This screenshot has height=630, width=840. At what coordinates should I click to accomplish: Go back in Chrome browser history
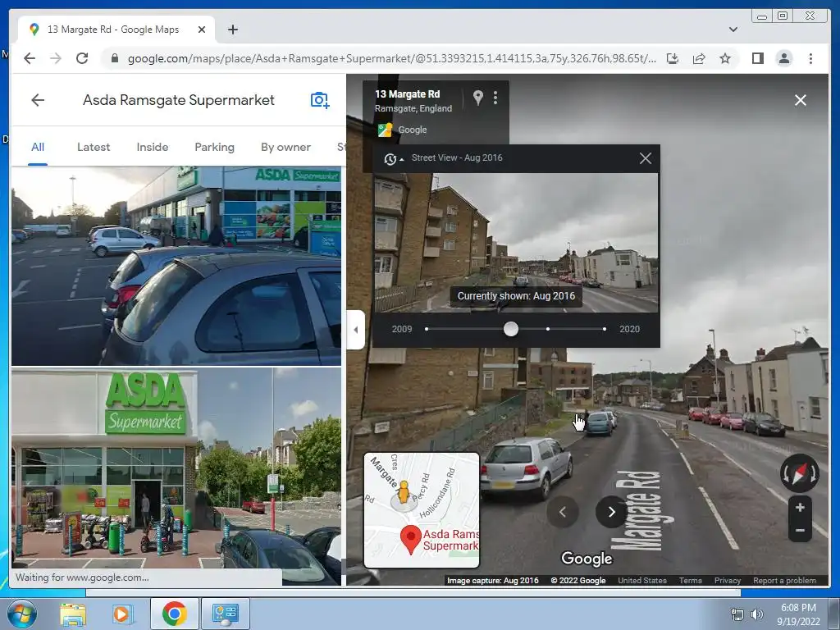click(30, 58)
